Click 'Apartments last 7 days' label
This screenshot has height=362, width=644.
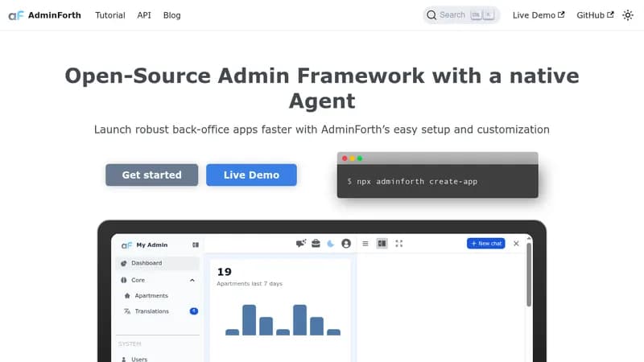tap(250, 284)
